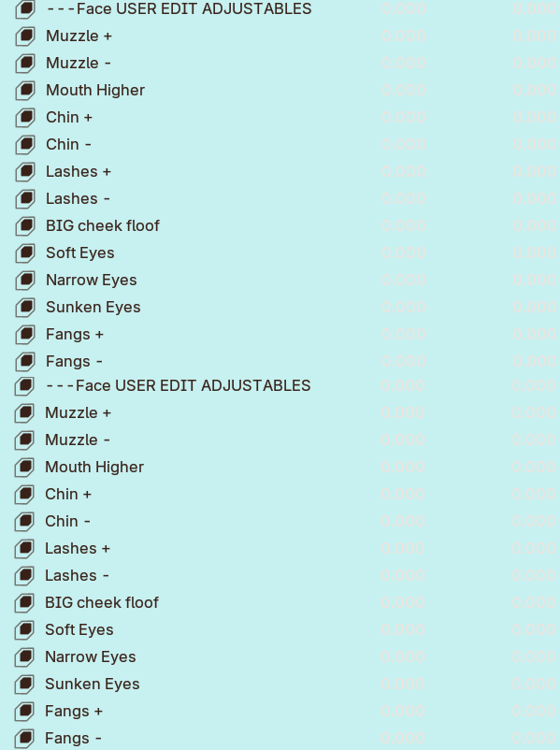
Task: Select the first Chin - shape key name
Action: 68,144
